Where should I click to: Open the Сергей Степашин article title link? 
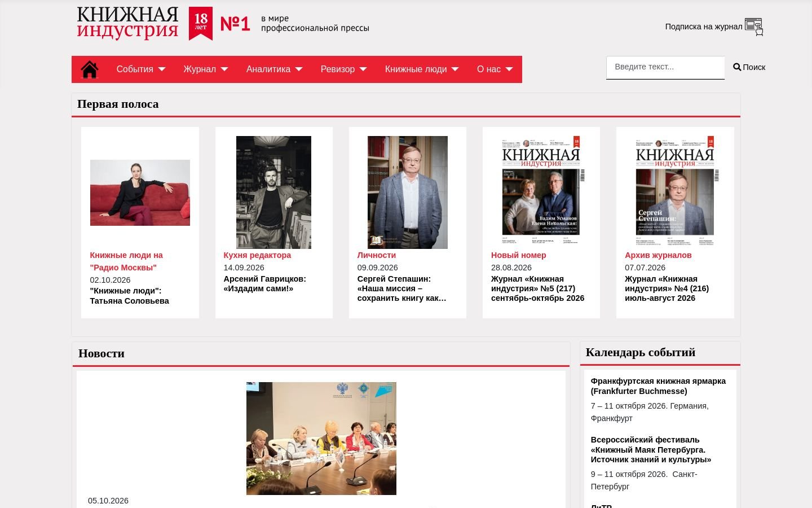coord(402,288)
